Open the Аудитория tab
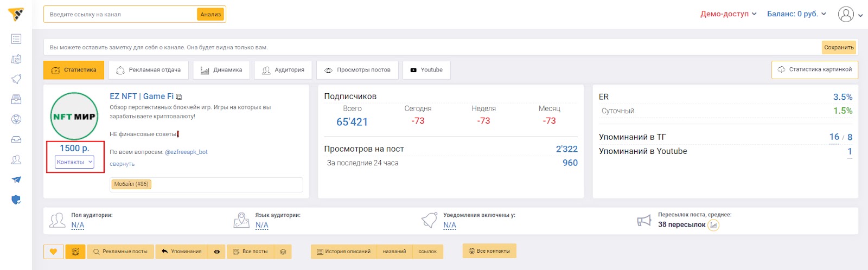This screenshot has width=868, height=270. pos(283,70)
